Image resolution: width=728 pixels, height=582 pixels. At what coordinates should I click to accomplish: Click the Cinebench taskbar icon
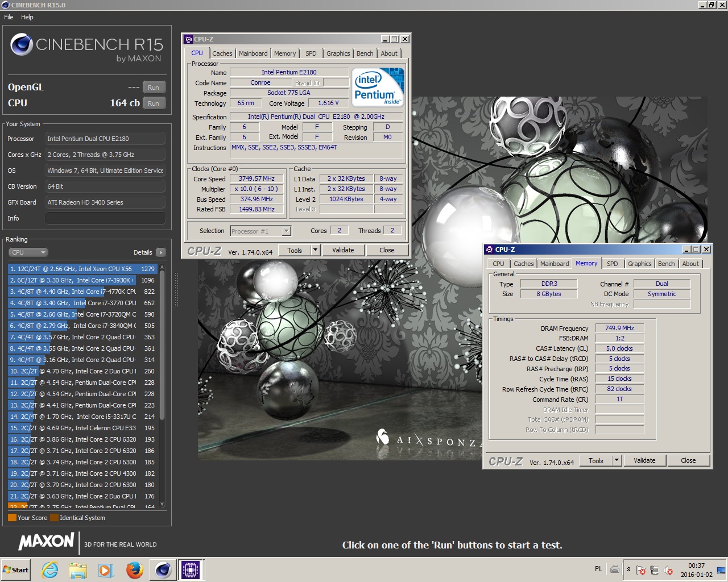click(x=163, y=569)
